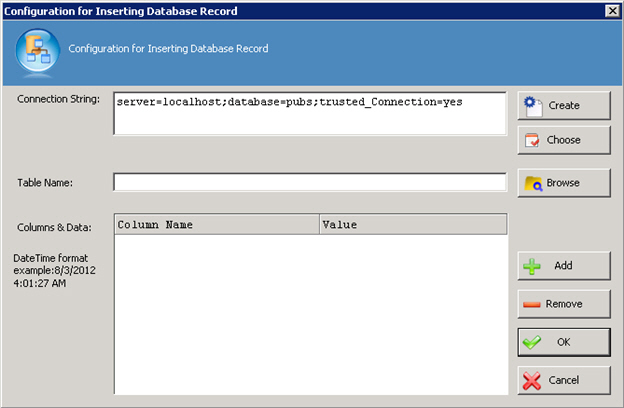Click the Choose button's checklist icon
Viewport: 624px width, 408px height.
pyautogui.click(x=534, y=140)
